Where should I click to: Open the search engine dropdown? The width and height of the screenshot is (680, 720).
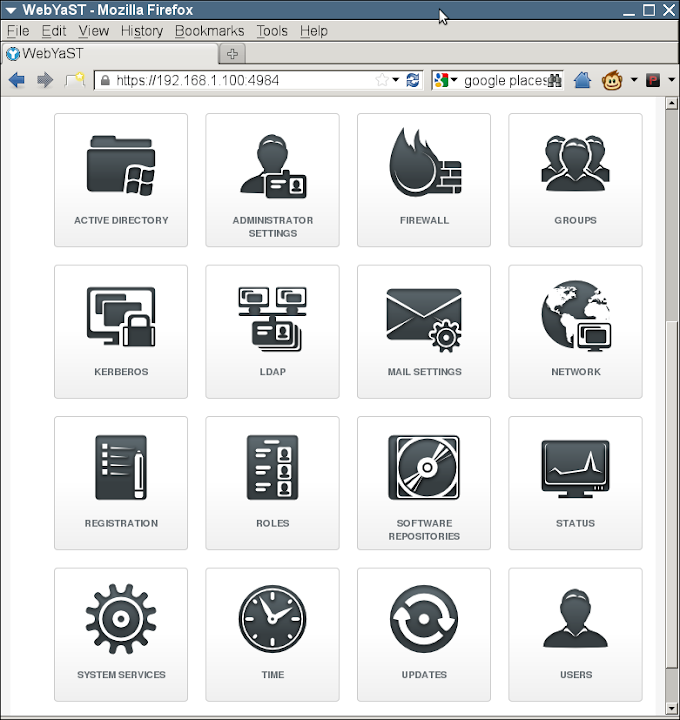pyautogui.click(x=454, y=80)
